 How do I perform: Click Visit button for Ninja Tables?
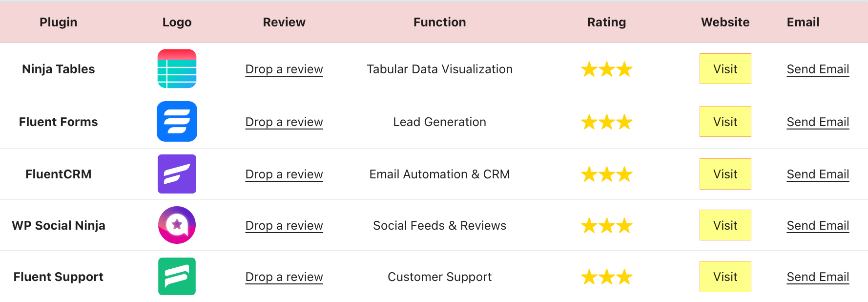click(x=725, y=69)
